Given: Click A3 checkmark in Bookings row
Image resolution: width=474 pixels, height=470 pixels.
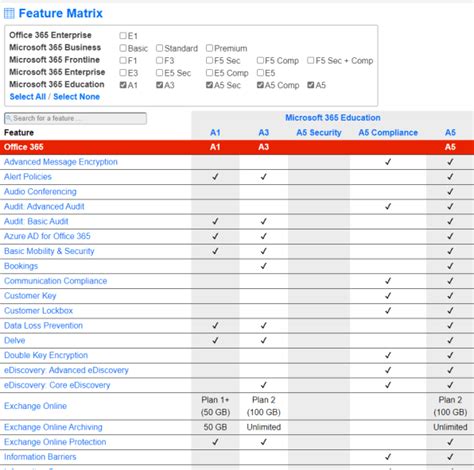Looking at the screenshot, I should pos(264,266).
